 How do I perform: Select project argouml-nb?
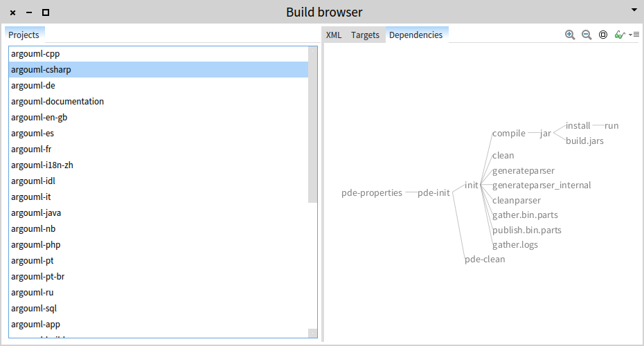pos(159,229)
